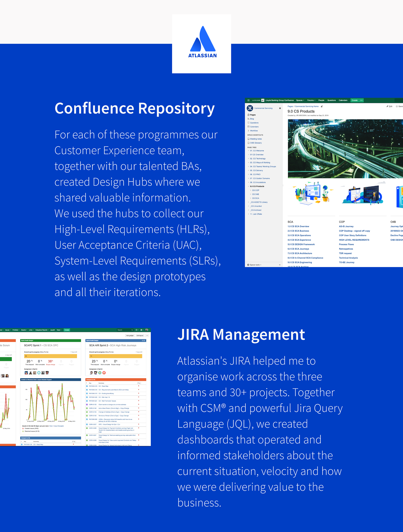The width and height of the screenshot is (403, 532).
Task: Open Workflow in the Confluence sidebar
Action: (x=253, y=131)
